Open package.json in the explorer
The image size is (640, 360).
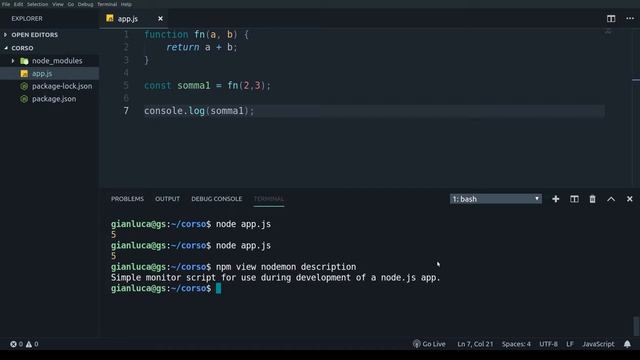tap(49, 99)
